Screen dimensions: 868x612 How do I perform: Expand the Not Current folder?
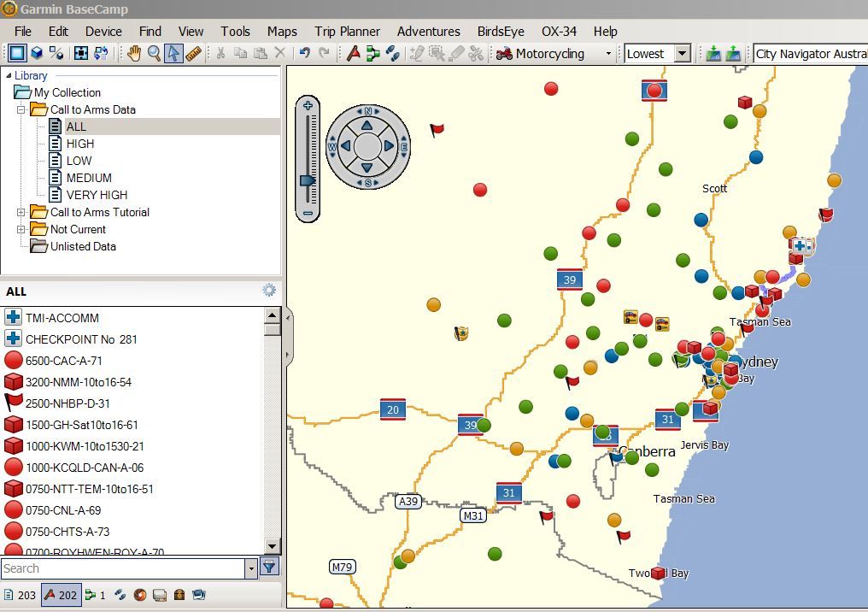21,229
